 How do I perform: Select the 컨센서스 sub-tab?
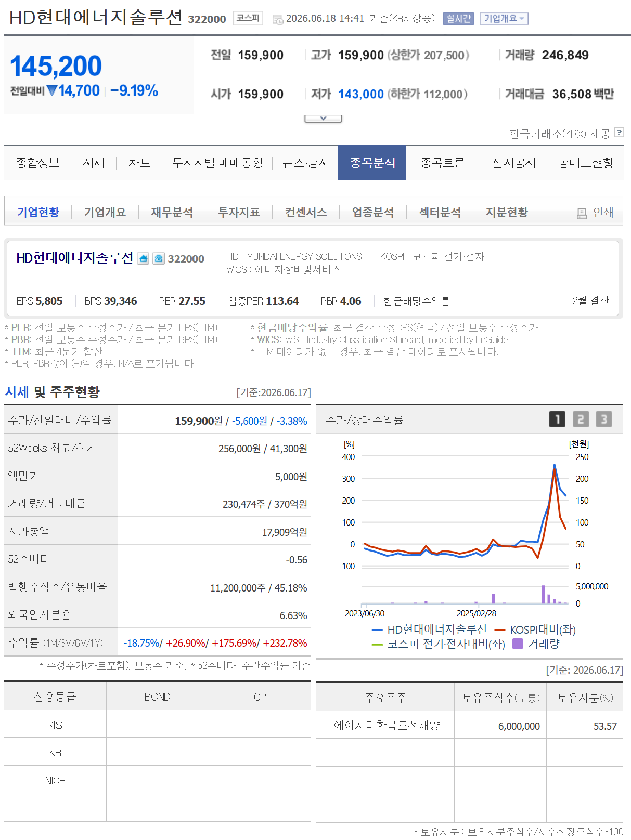(306, 212)
